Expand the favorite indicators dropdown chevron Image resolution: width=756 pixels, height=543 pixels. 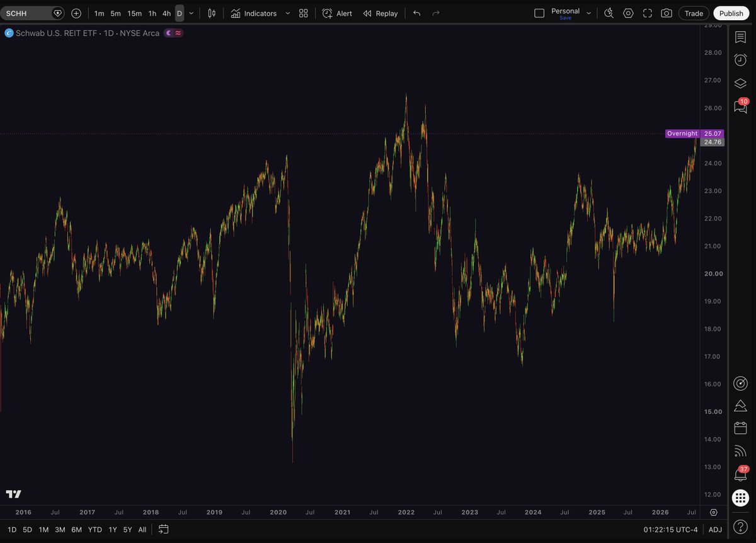pos(288,13)
